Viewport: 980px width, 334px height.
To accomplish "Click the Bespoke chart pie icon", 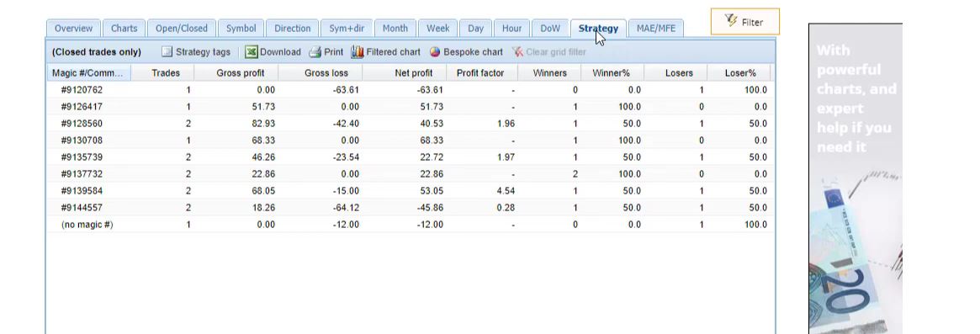I will coord(434,52).
